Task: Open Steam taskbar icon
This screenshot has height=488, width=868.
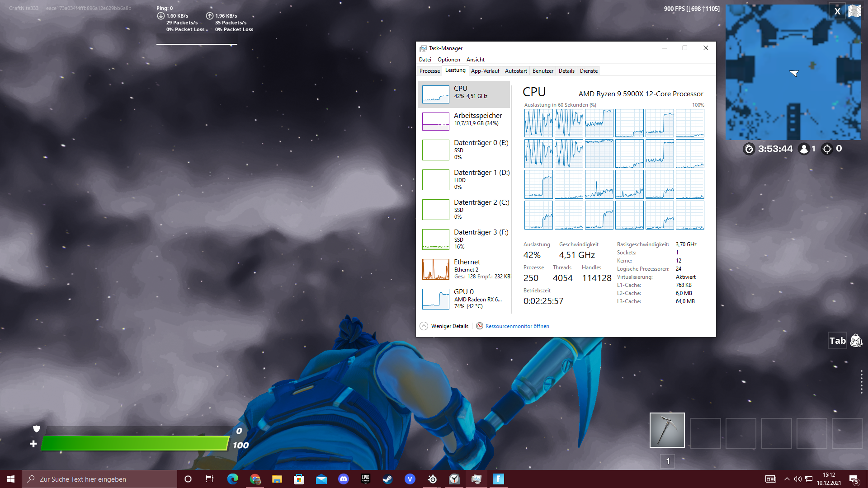Action: 387,479
